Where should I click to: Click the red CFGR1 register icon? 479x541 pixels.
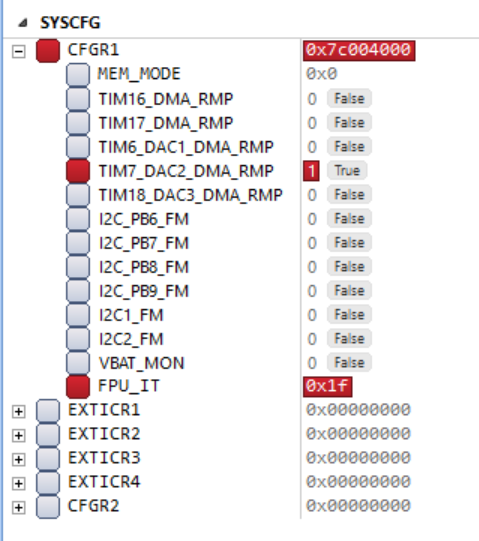click(48, 51)
